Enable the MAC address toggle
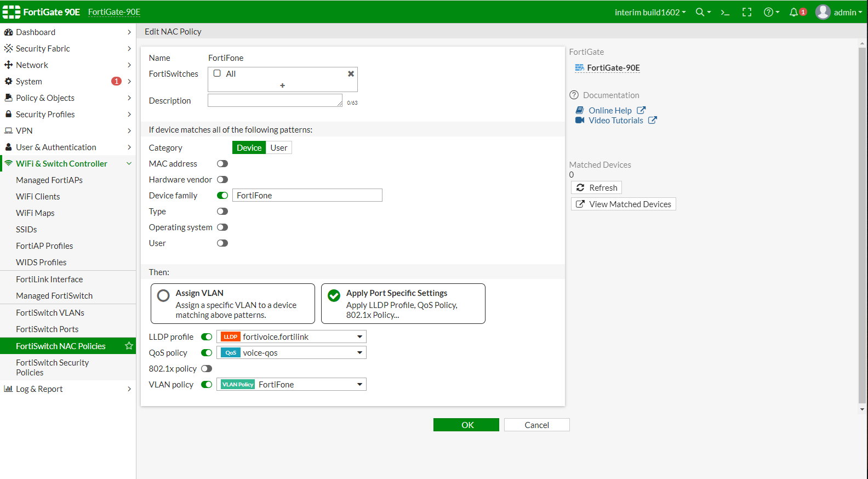This screenshot has width=868, height=479. coord(222,164)
